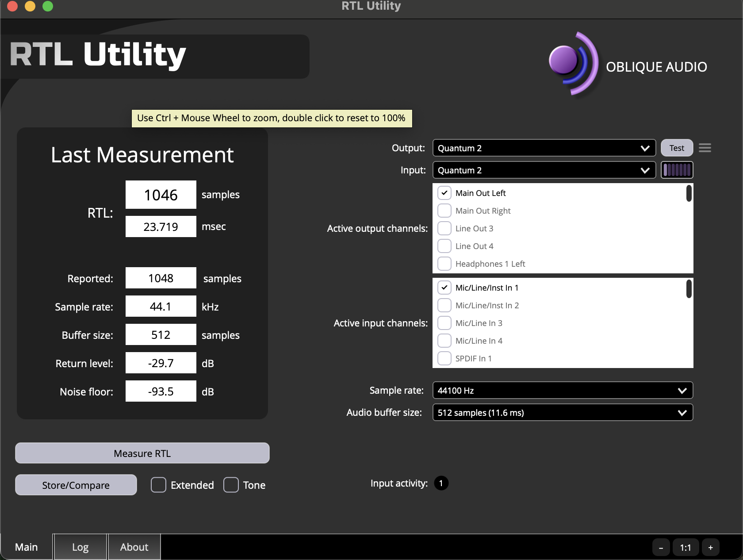Enable the Line Out 3 channel
The height and width of the screenshot is (560, 743).
coord(444,228)
